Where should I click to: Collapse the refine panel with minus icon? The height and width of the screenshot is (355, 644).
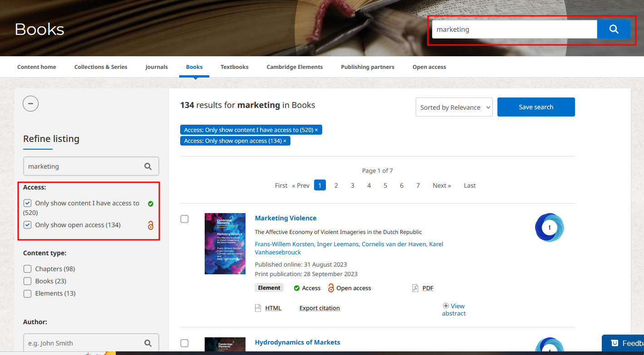[31, 104]
